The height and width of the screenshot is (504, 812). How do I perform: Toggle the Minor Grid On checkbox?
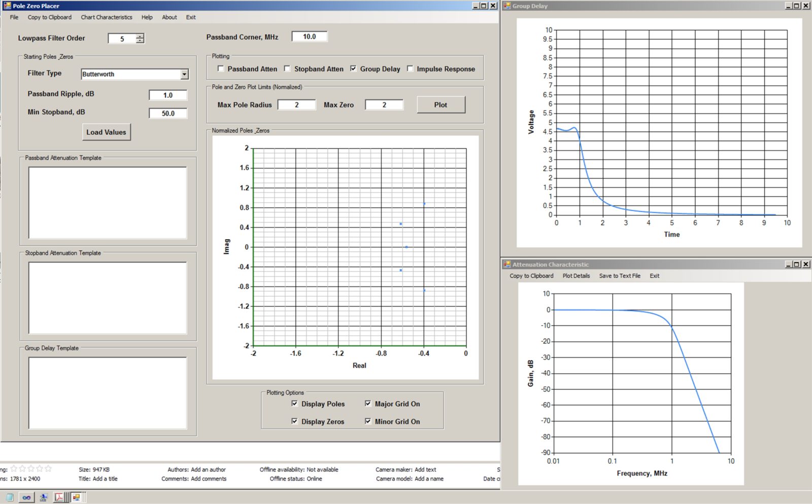pos(368,421)
